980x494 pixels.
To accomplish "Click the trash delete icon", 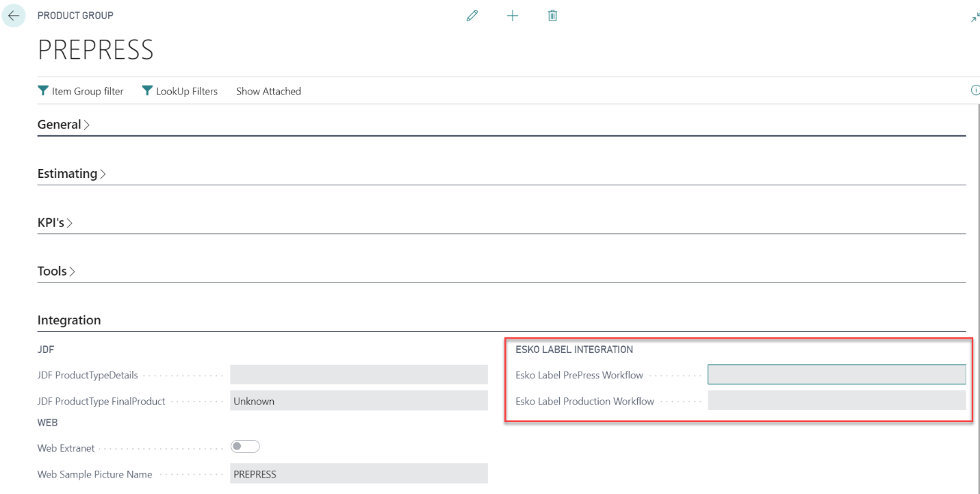I will point(552,16).
